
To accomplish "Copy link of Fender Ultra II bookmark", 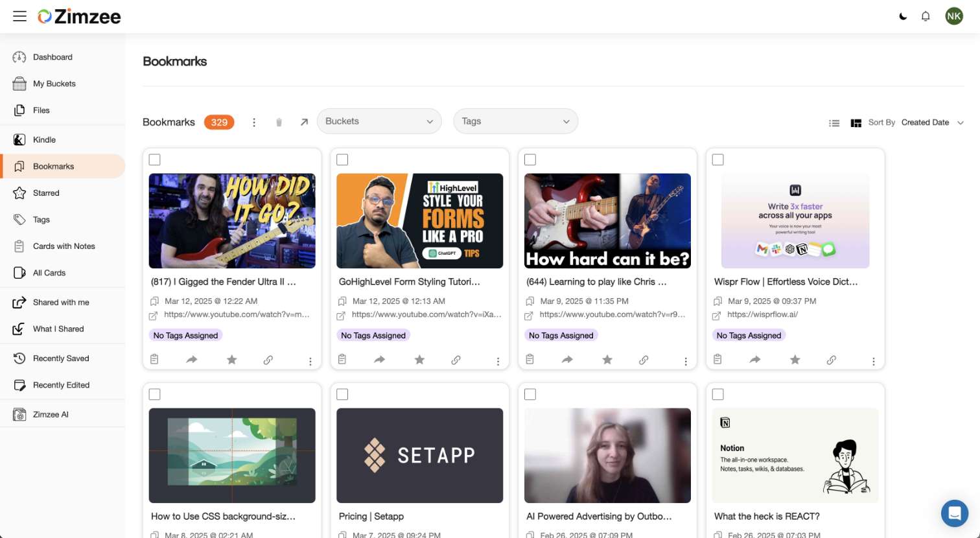I will tap(268, 360).
